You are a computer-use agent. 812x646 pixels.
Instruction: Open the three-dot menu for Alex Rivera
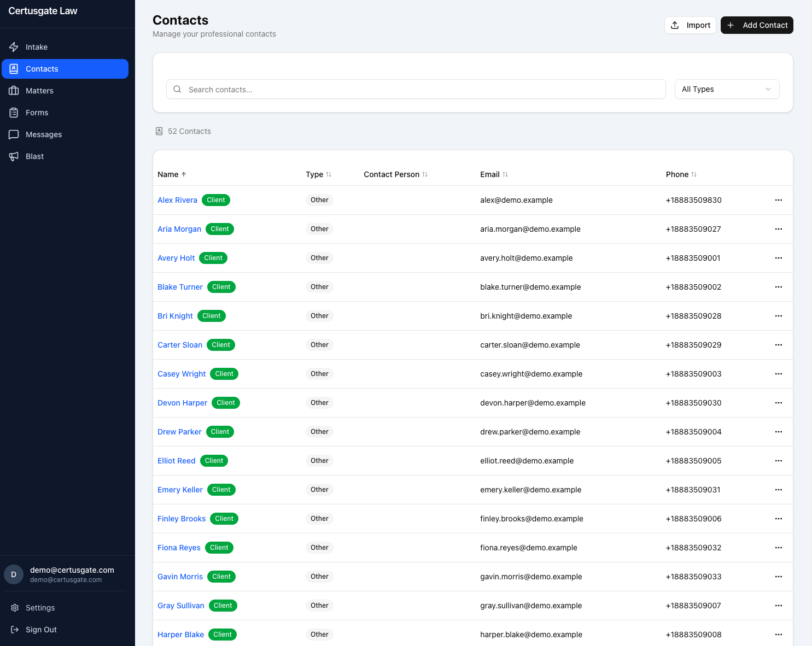coord(778,200)
